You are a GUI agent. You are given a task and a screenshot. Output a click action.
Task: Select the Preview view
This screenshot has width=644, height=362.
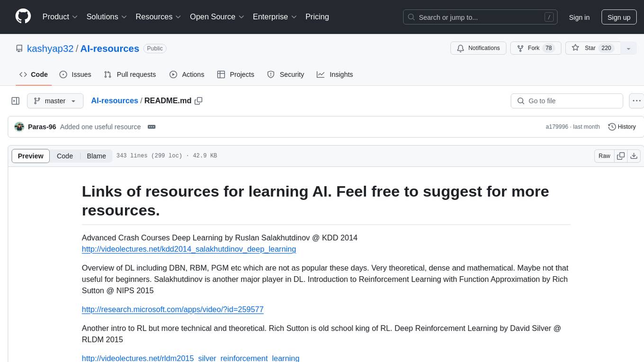(31, 156)
